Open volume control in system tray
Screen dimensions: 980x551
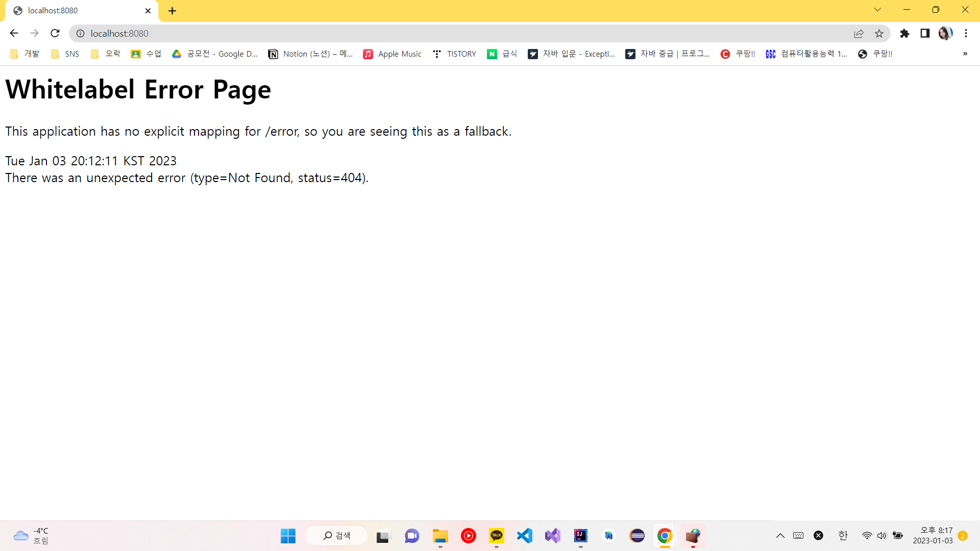(881, 535)
